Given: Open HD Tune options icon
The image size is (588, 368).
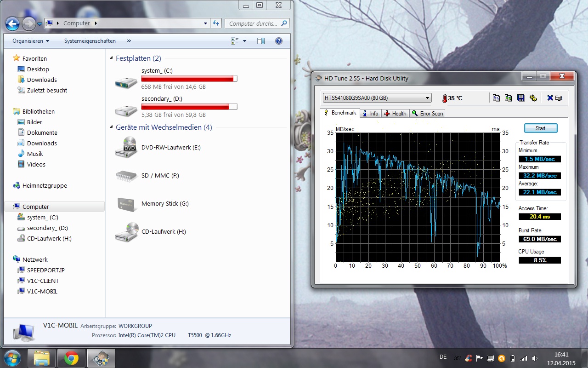Looking at the screenshot, I should coord(533,98).
